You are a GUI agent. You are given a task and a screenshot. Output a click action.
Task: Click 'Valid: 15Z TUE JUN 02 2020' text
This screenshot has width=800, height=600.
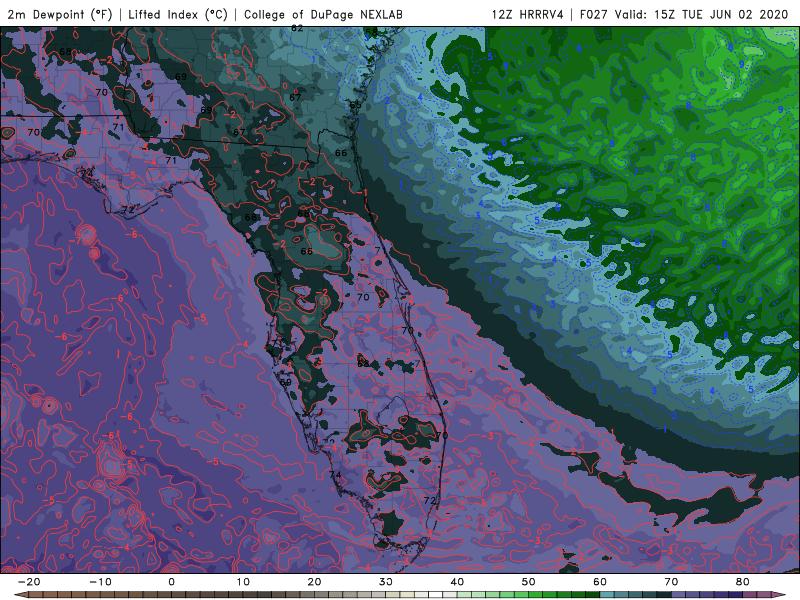[x=702, y=14]
